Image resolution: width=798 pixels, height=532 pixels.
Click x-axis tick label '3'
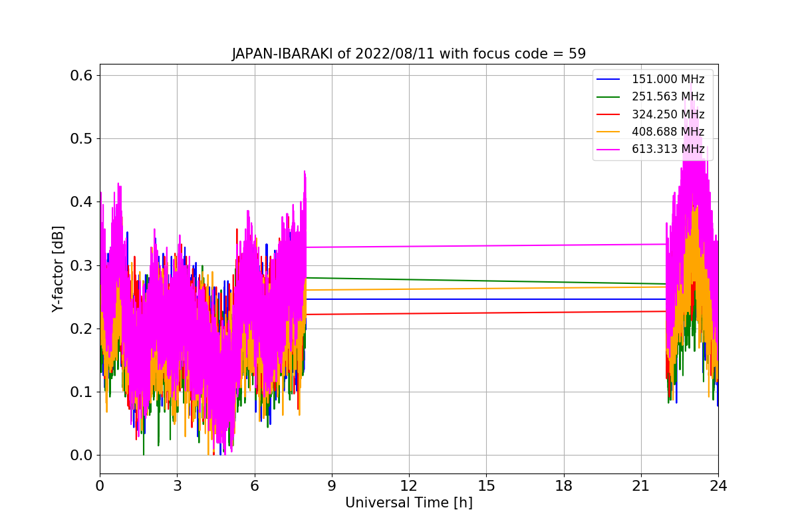point(177,486)
